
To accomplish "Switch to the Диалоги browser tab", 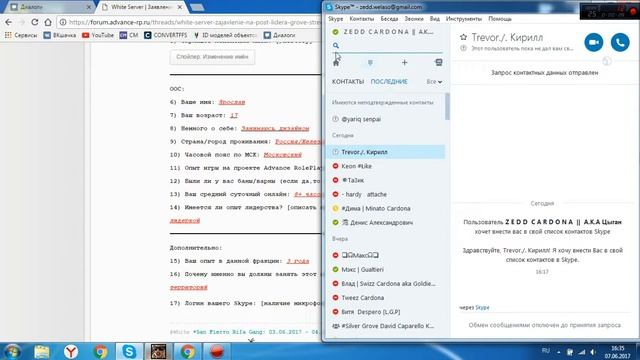I will click(x=48, y=7).
